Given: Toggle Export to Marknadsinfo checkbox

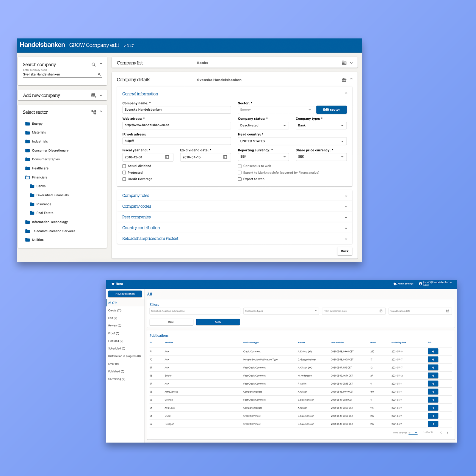Looking at the screenshot, I should (239, 173).
